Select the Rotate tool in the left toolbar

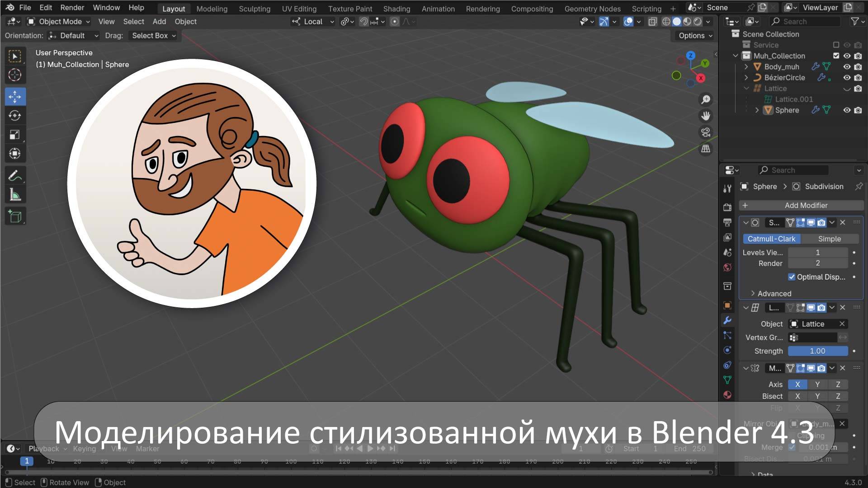point(15,116)
